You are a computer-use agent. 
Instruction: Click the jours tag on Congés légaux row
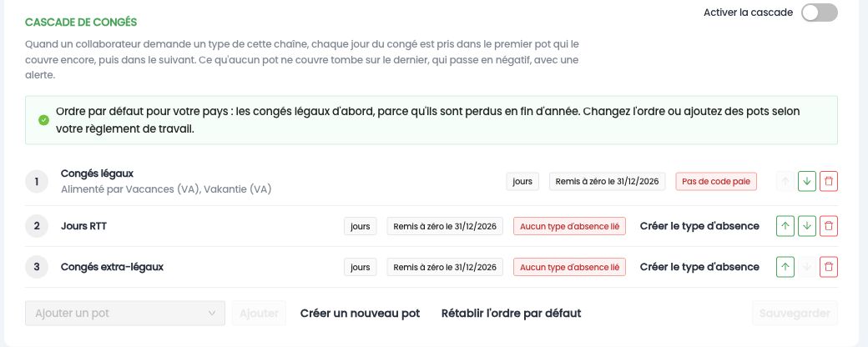click(522, 182)
